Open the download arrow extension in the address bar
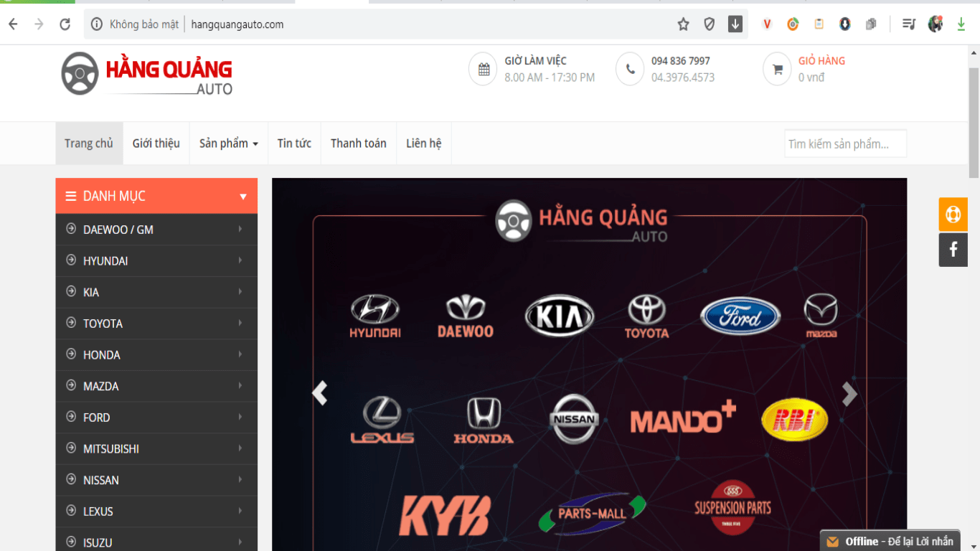 735,24
